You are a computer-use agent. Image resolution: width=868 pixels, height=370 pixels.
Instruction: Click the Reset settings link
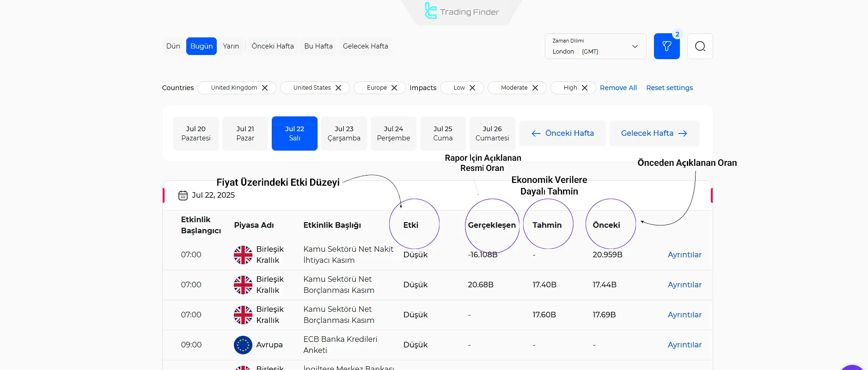coord(669,88)
